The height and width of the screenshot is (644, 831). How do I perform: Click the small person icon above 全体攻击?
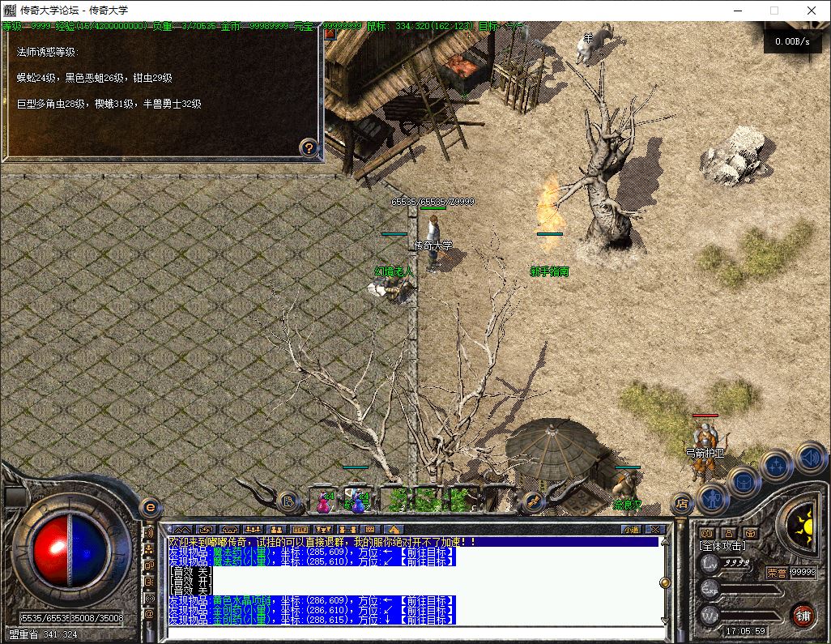729,533
